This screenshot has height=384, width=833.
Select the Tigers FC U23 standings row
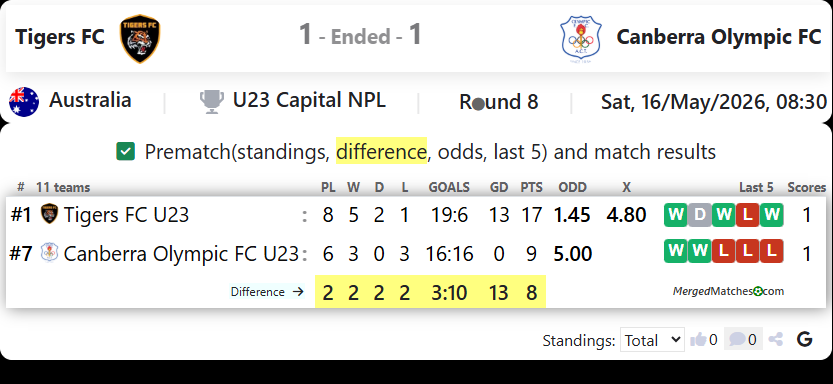(x=416, y=215)
